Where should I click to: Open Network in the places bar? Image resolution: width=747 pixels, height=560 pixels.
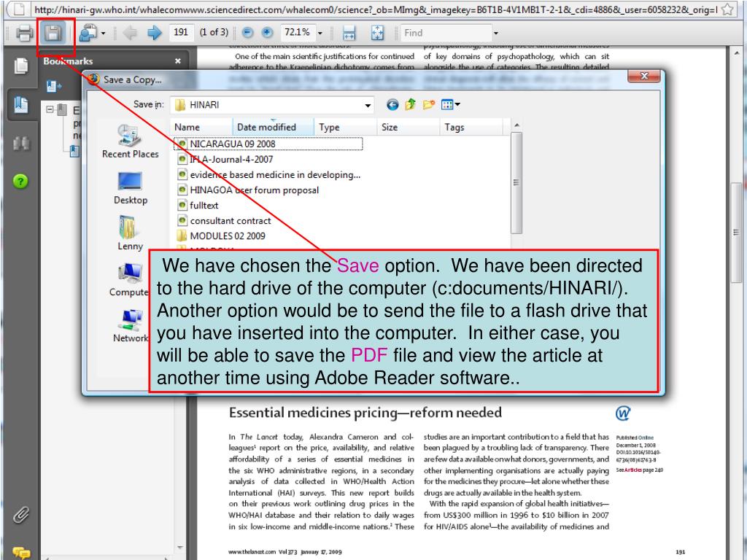point(130,326)
